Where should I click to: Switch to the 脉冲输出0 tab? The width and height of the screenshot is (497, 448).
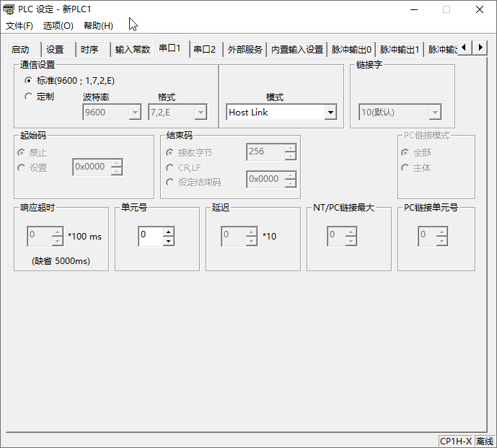pyautogui.click(x=351, y=50)
